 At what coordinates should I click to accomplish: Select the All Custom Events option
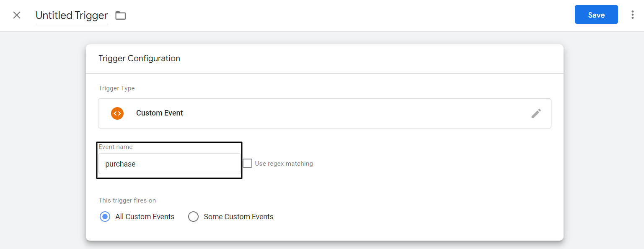pos(105,216)
